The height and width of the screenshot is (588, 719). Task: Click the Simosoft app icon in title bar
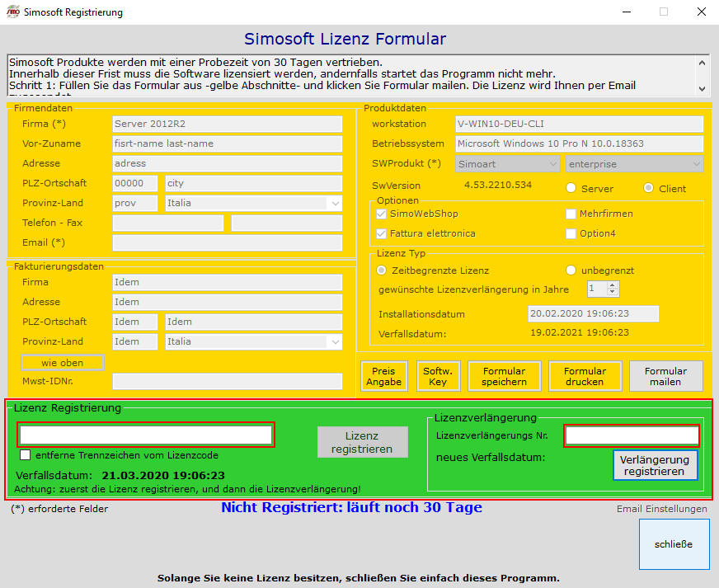(13, 12)
